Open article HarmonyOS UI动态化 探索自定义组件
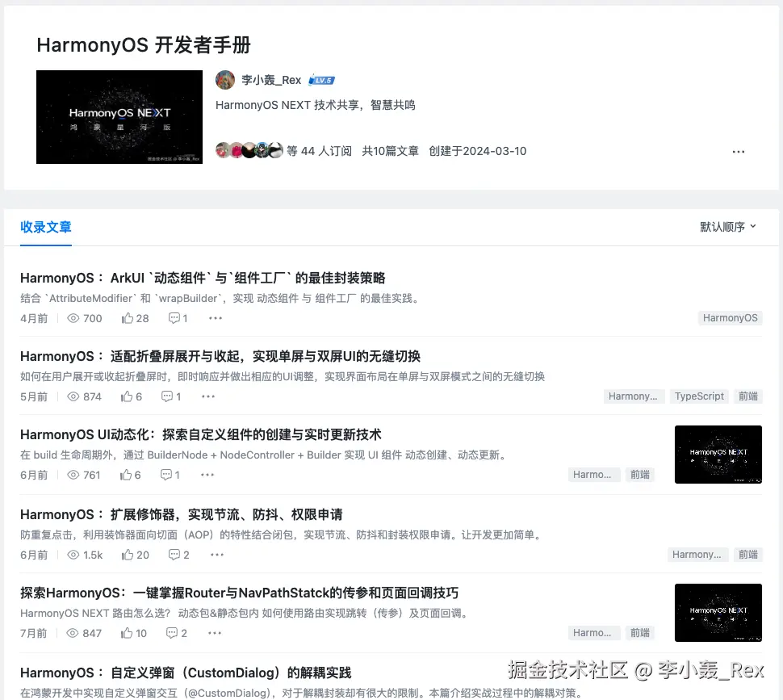This screenshot has width=783, height=700. (x=201, y=434)
